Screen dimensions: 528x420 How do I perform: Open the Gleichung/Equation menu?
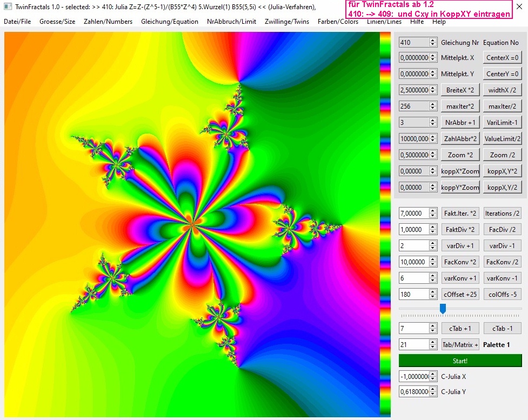pyautogui.click(x=170, y=22)
